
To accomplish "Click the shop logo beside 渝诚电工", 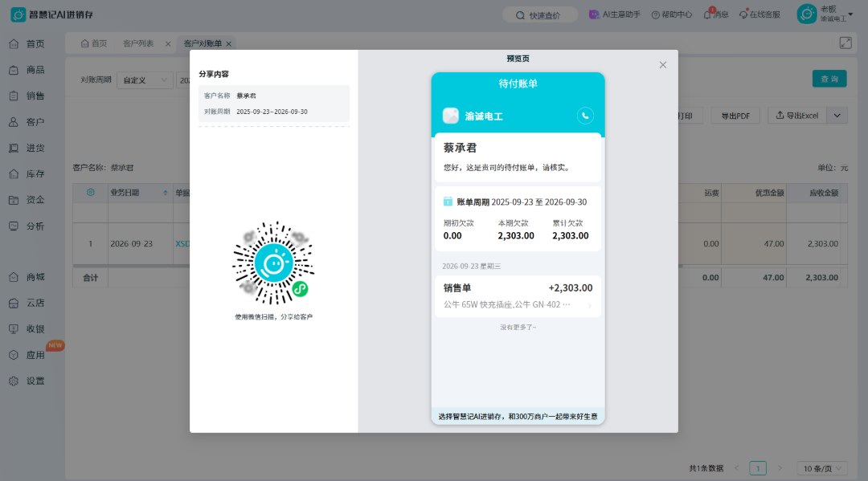I will point(451,116).
